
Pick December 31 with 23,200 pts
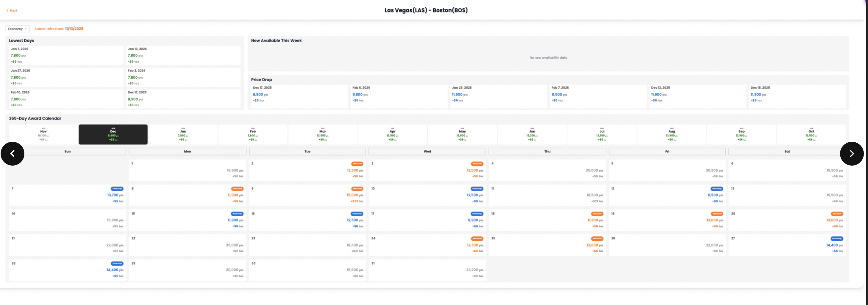[x=427, y=270]
